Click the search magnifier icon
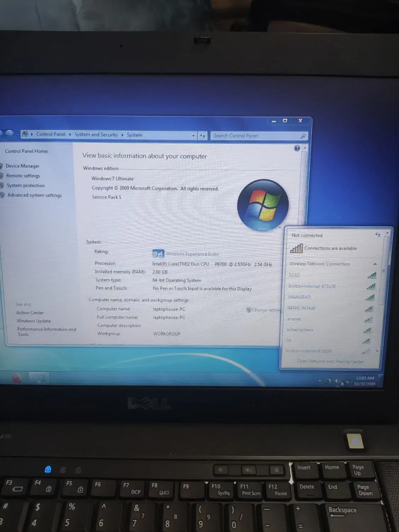The image size is (399, 532). click(303, 136)
